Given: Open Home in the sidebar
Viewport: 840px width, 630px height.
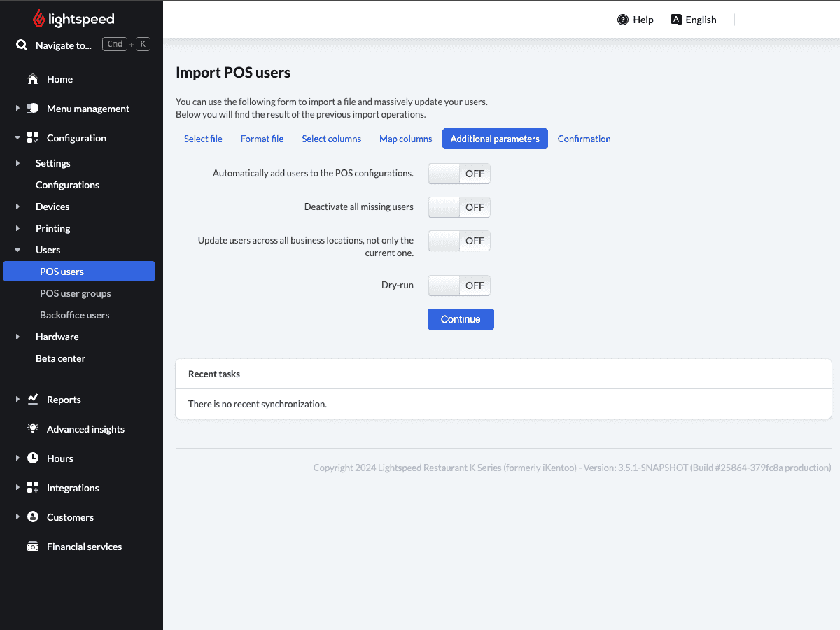Looking at the screenshot, I should (x=59, y=79).
